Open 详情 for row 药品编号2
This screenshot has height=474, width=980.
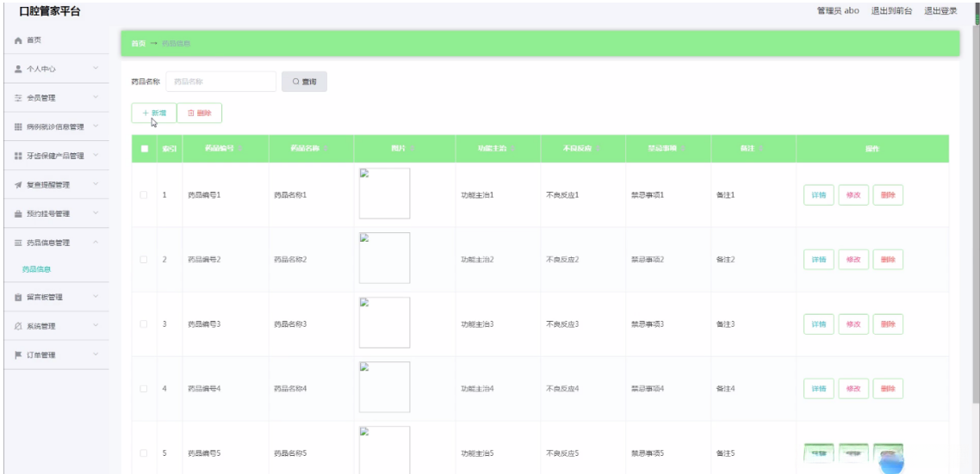point(819,259)
